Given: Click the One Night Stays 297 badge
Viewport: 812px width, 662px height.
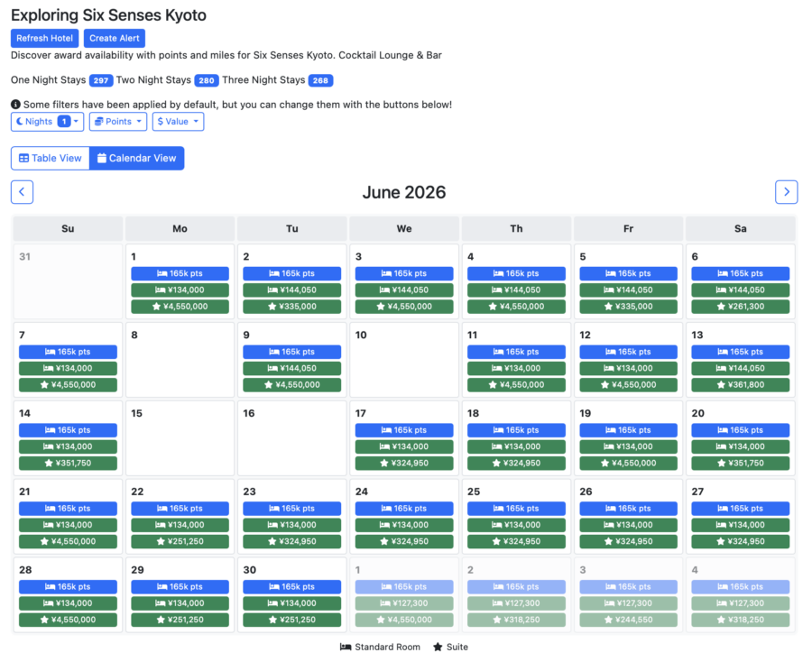Looking at the screenshot, I should click(x=101, y=80).
